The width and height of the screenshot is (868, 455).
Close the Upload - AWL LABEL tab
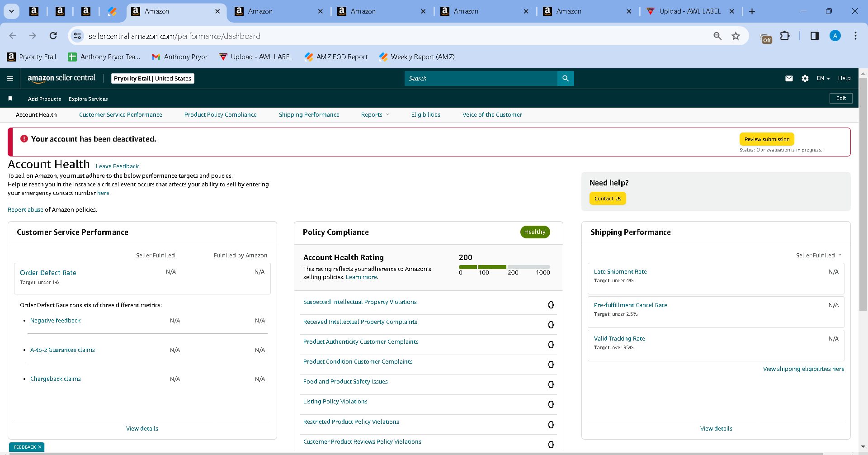coord(732,11)
